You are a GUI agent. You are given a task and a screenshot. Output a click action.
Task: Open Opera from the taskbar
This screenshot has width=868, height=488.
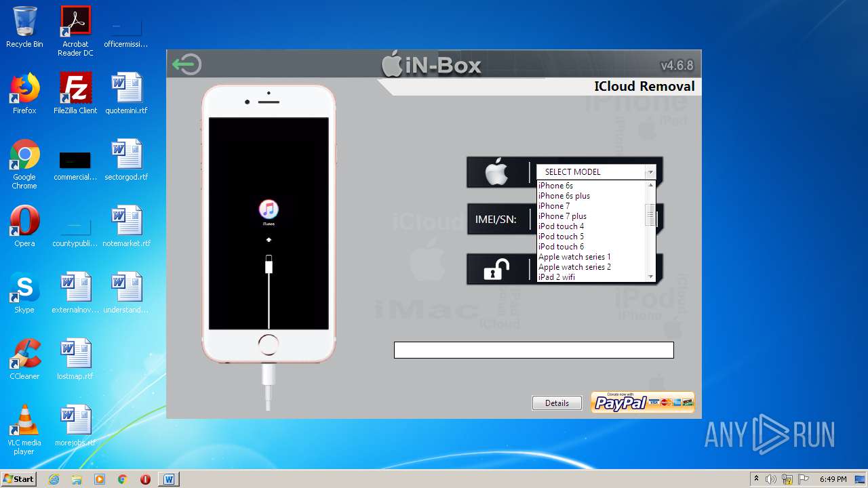[145, 479]
